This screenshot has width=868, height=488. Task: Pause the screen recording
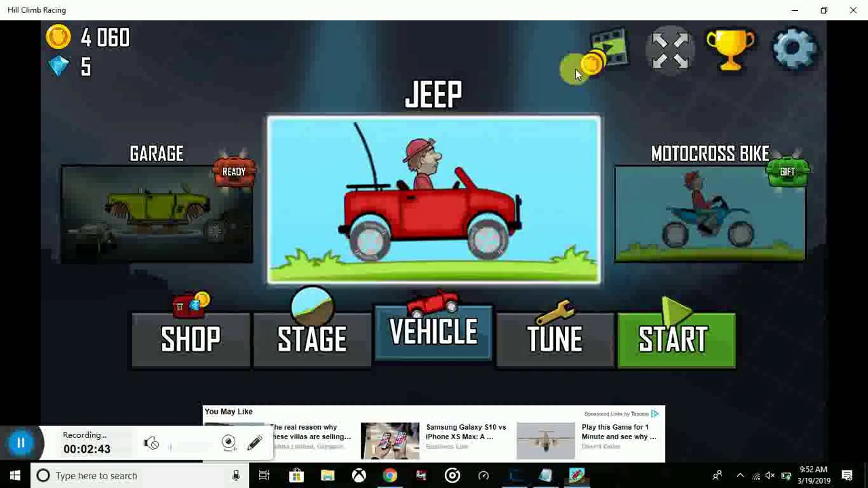[x=20, y=443]
